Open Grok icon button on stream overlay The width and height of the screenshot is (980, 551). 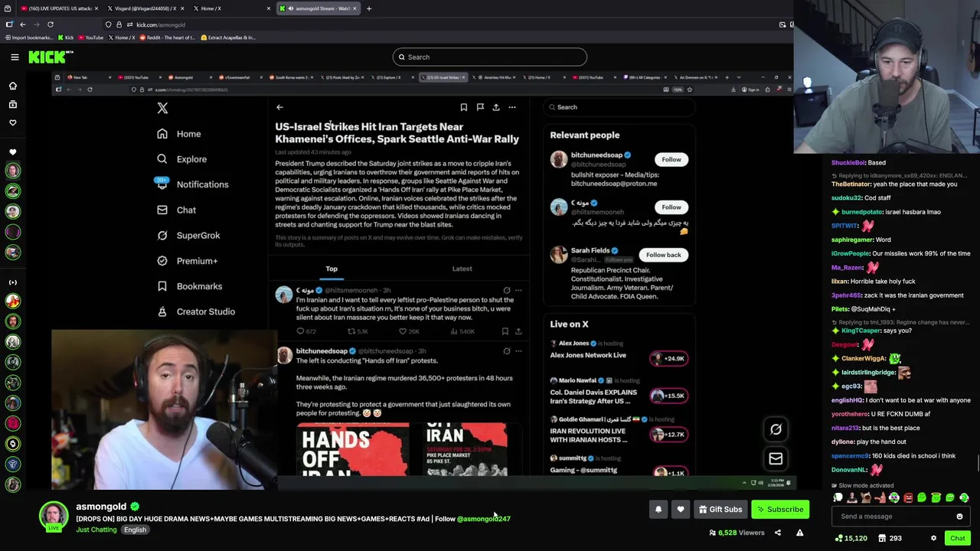(776, 429)
